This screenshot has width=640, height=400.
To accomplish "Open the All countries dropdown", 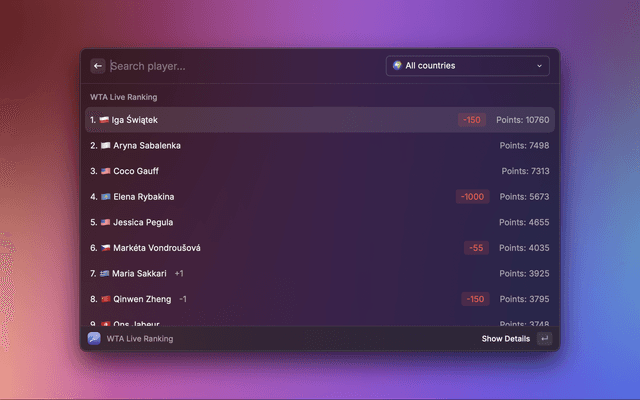I will [x=467, y=66].
